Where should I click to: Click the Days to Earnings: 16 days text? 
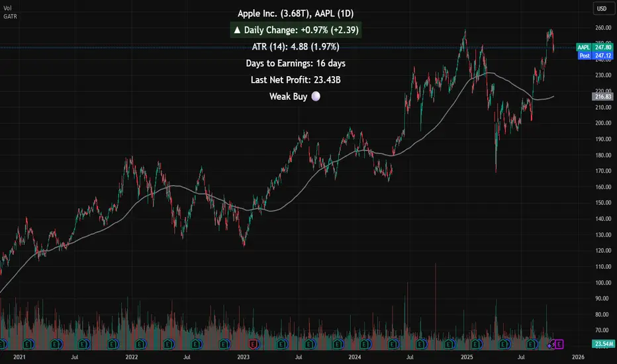coord(295,64)
